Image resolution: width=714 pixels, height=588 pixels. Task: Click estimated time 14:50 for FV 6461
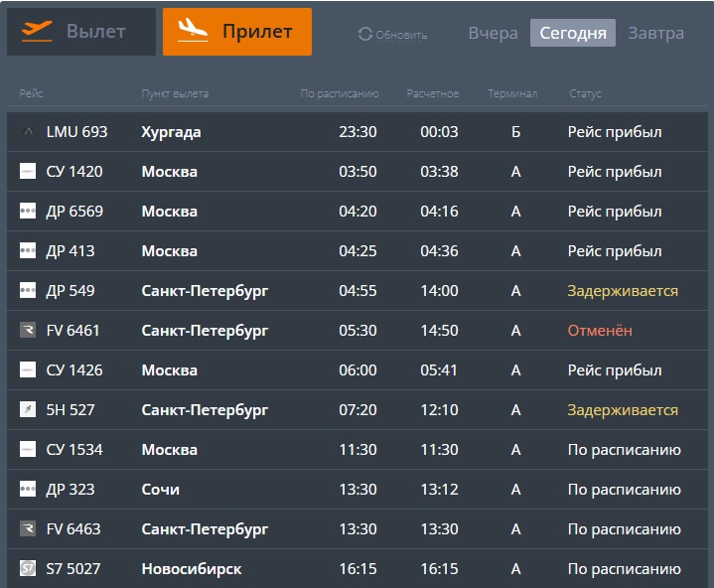click(439, 330)
